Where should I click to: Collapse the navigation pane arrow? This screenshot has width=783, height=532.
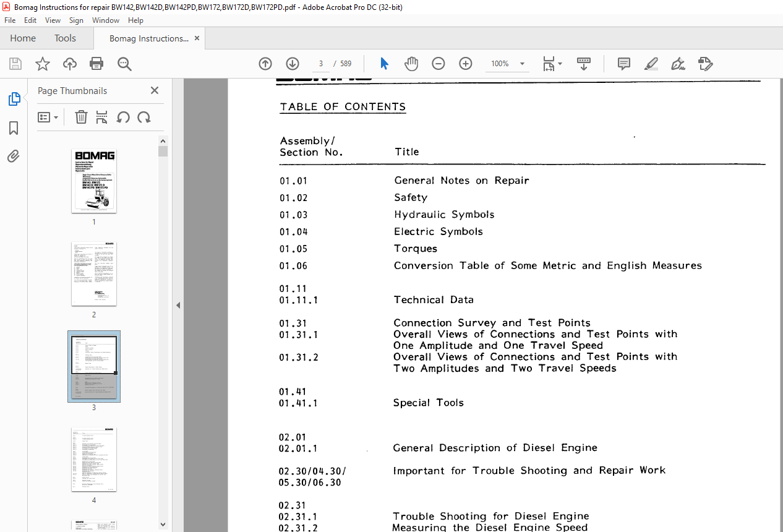tap(178, 305)
